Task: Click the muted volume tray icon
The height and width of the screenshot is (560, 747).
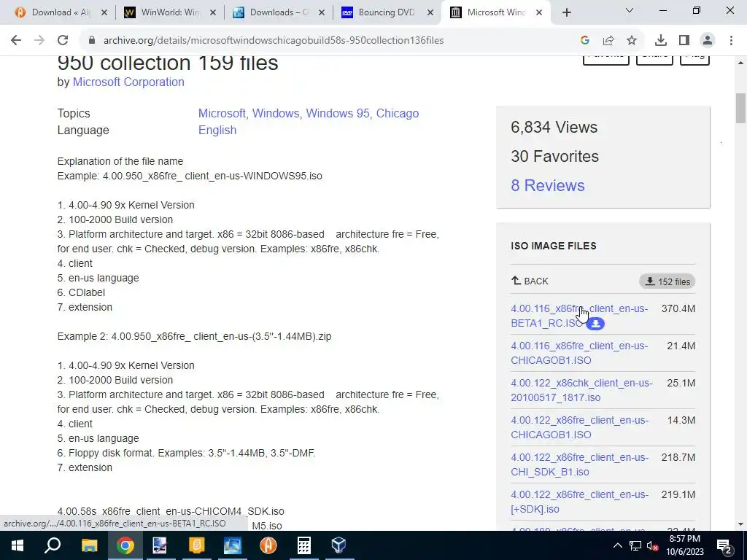Action: pyautogui.click(x=653, y=545)
